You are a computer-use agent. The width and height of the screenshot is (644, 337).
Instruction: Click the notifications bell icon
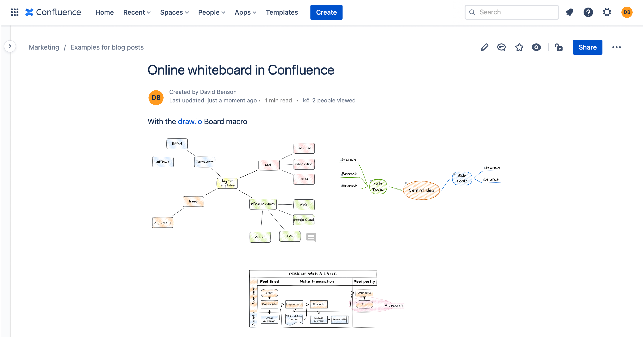coord(569,12)
